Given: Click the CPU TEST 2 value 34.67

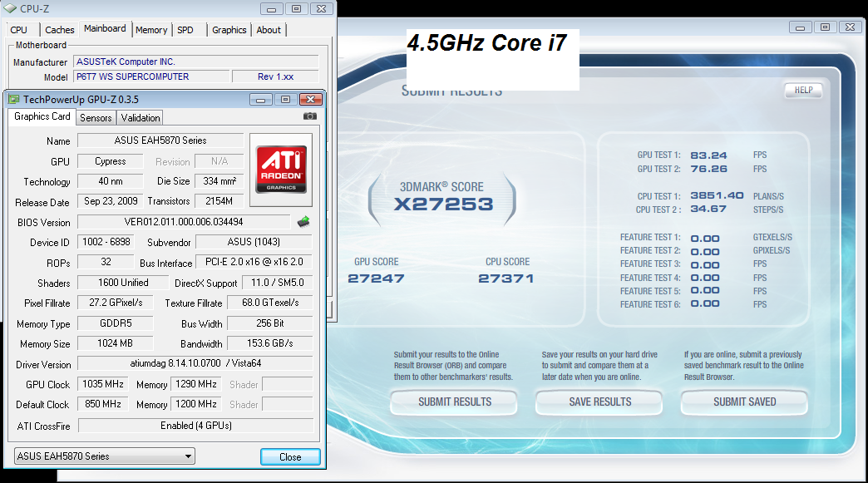Looking at the screenshot, I should [708, 209].
